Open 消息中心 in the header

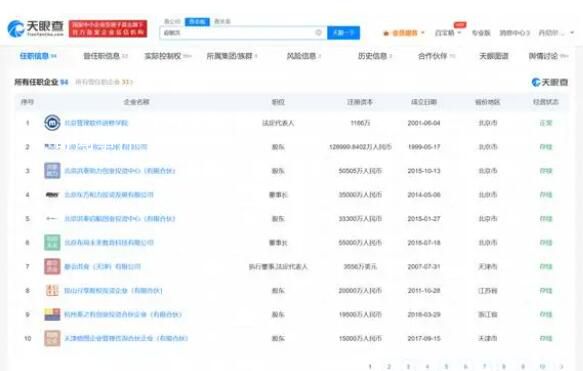pos(515,33)
